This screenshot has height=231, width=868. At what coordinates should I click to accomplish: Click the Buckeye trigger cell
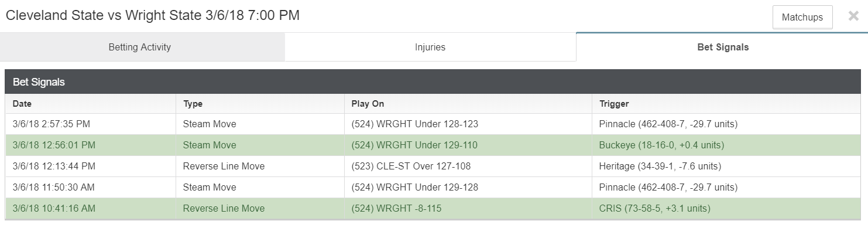click(x=727, y=145)
